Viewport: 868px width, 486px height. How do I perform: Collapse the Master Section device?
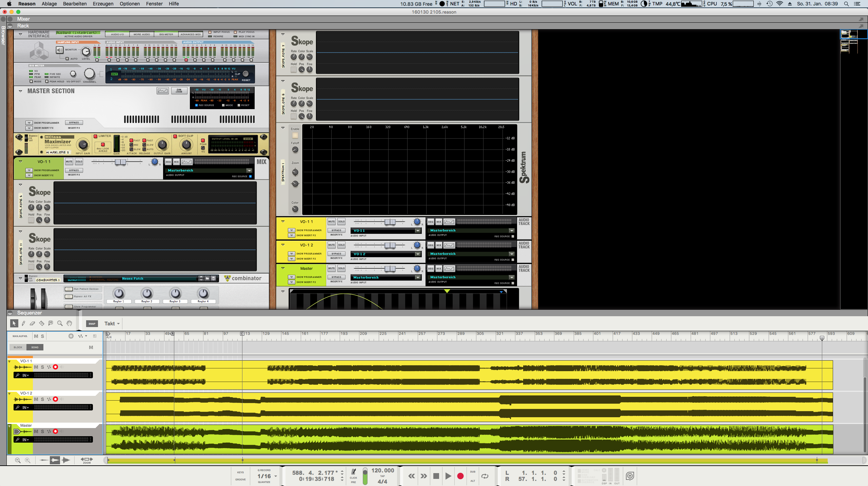[20, 91]
